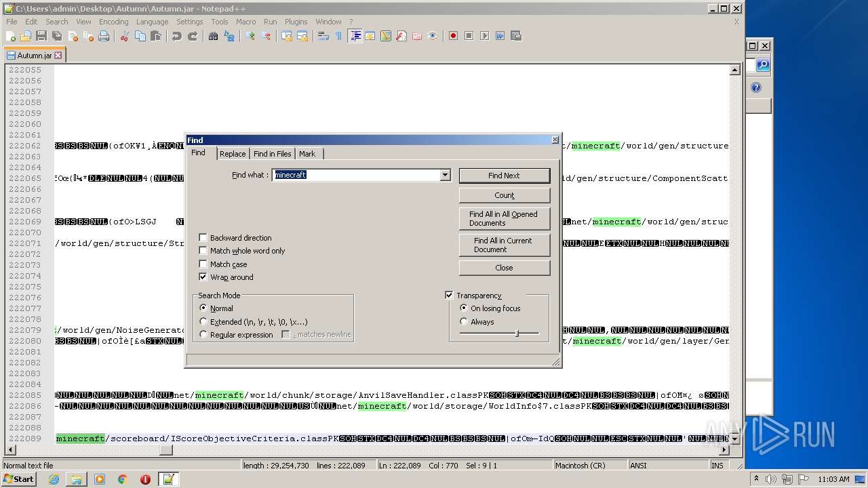
Task: Open the Macro menu
Action: (x=246, y=22)
